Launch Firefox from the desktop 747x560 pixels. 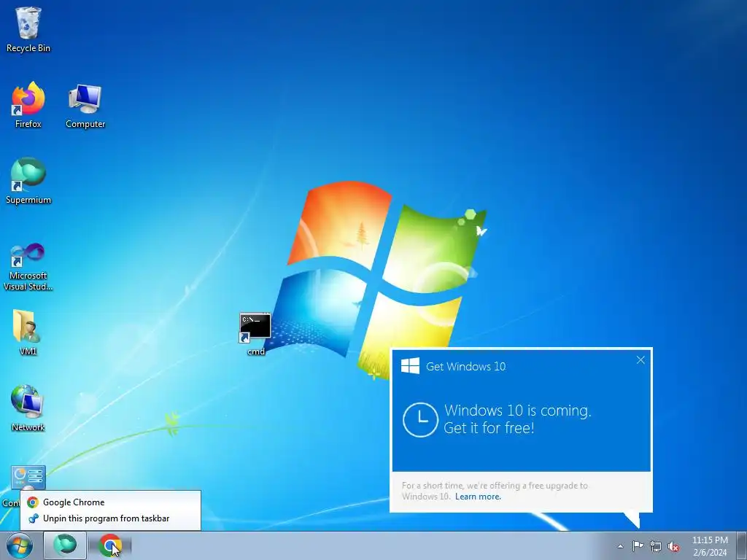[x=28, y=105]
